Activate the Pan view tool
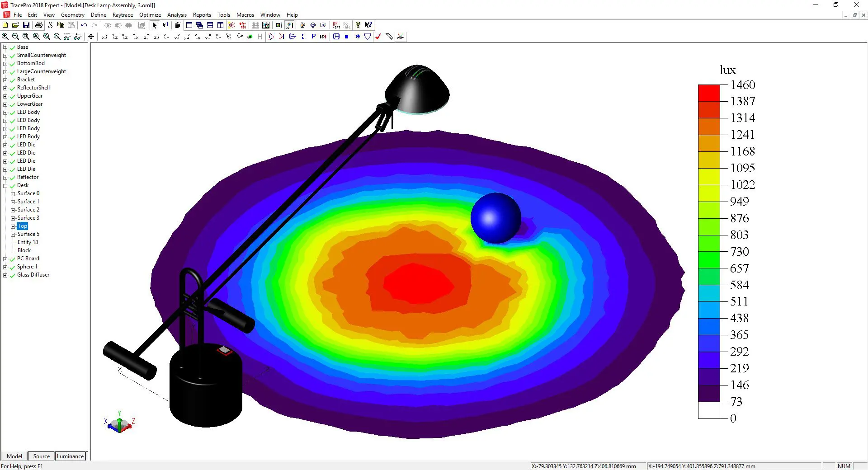Image resolution: width=868 pixels, height=470 pixels. tap(91, 37)
